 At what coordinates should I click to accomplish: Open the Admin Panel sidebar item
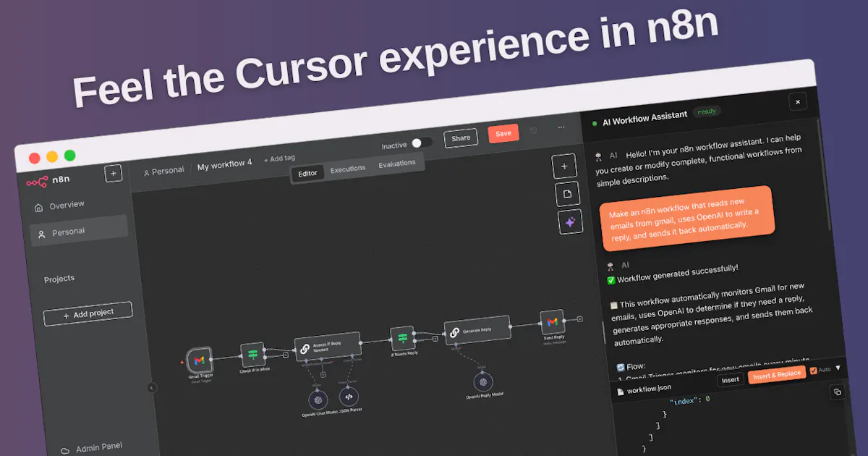(x=91, y=448)
